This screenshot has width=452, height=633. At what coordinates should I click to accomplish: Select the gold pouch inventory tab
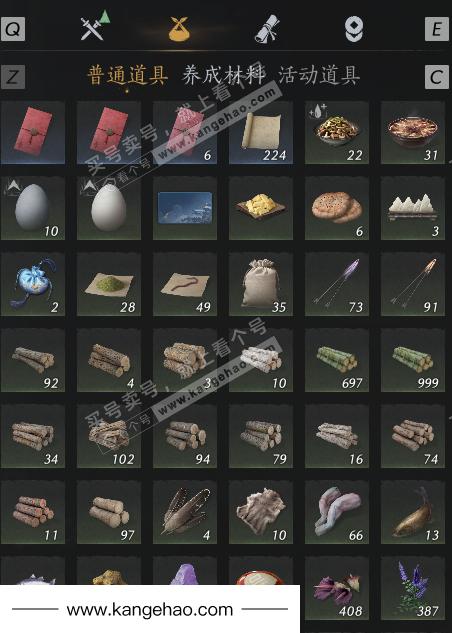[x=179, y=29]
